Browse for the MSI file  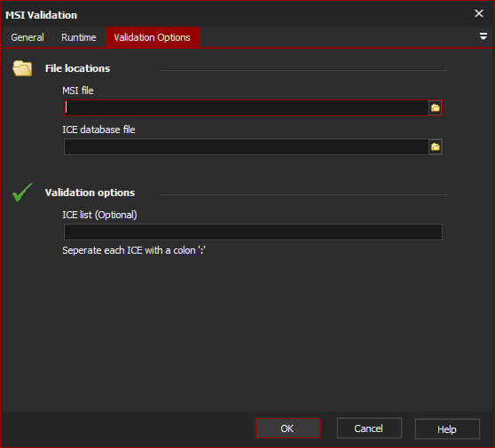click(x=435, y=108)
